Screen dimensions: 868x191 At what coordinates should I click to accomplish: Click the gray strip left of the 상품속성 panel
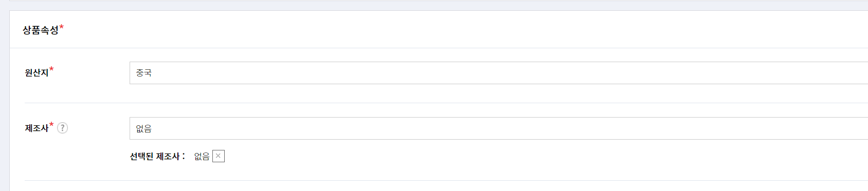pos(5,100)
